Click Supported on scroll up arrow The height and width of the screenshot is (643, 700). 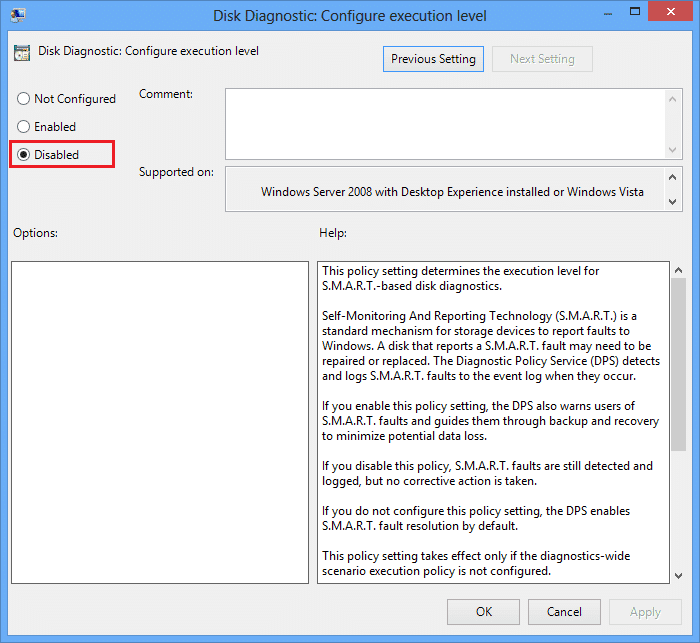(x=673, y=177)
